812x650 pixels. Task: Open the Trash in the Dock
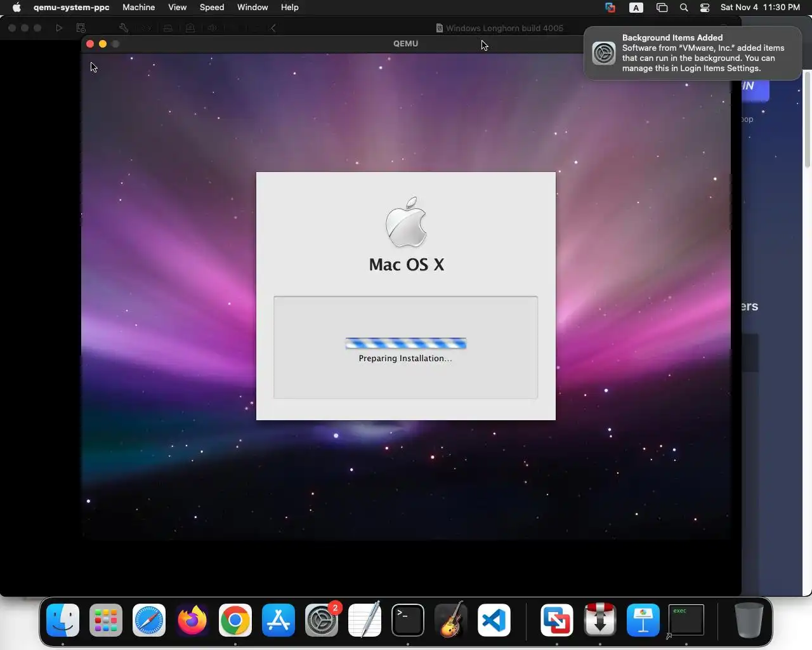click(x=749, y=620)
